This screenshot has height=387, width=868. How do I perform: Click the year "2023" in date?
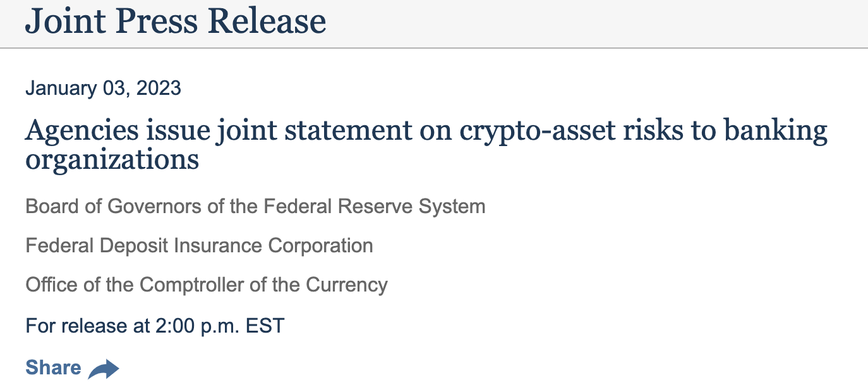(x=158, y=88)
